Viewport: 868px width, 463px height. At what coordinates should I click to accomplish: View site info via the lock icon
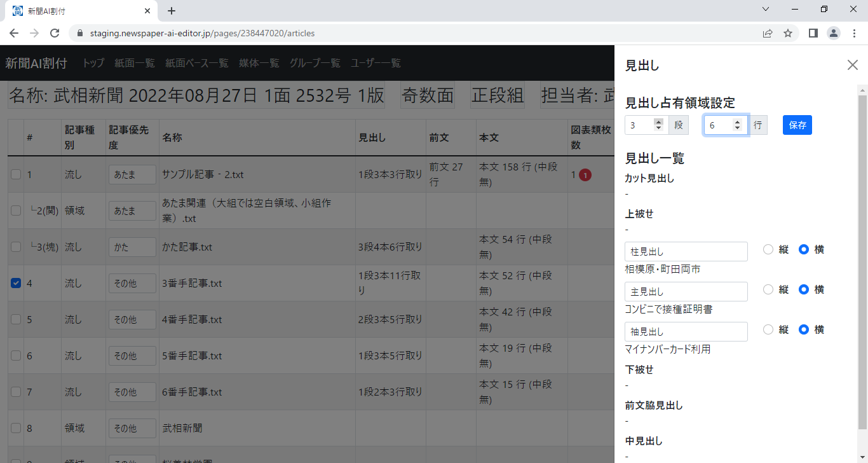80,33
